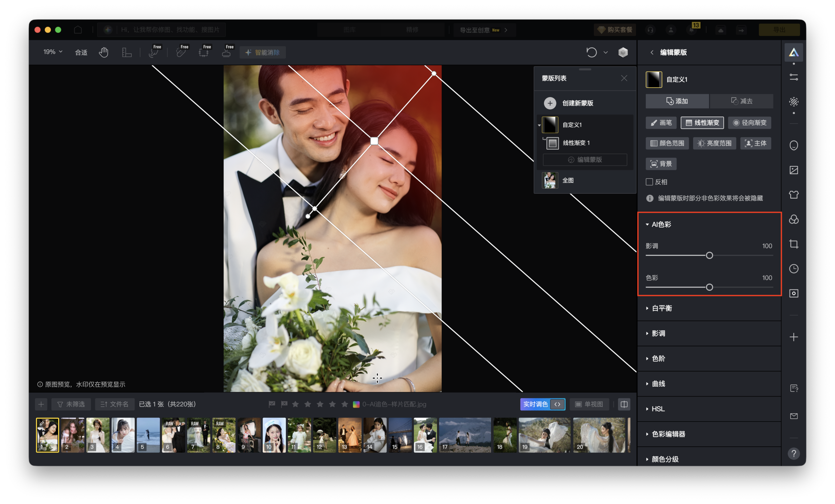The image size is (835, 504).
Task: Click the history clock icon in sidebar
Action: (793, 269)
